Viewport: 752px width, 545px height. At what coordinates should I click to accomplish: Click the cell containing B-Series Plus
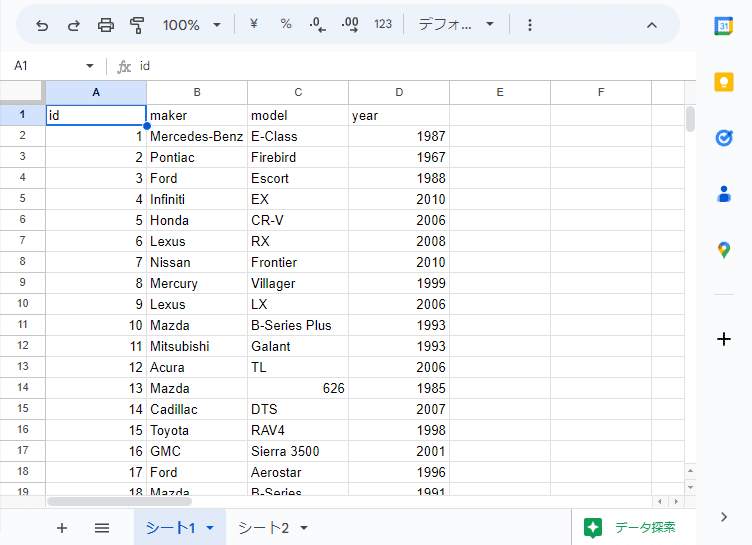point(298,325)
